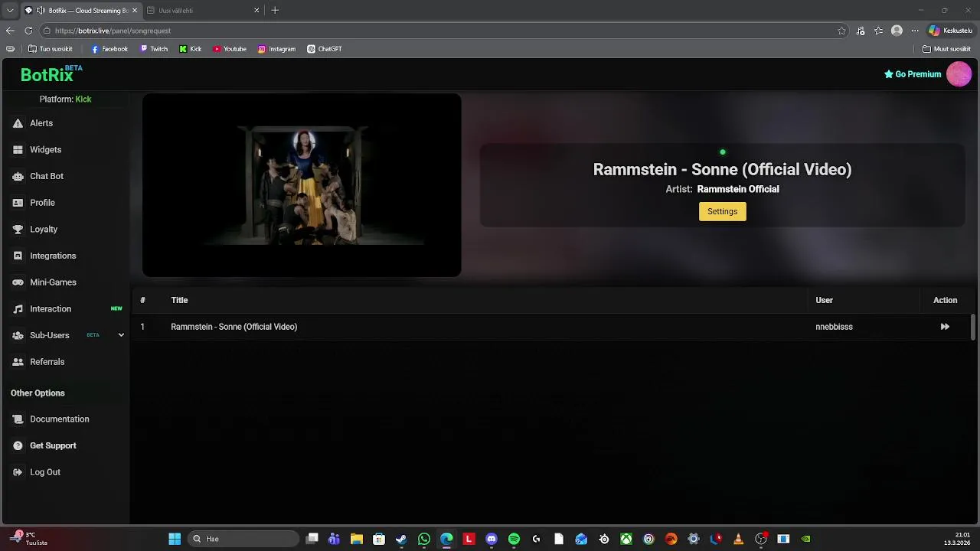Screen dimensions: 980x551
Task: Open song request Settings button
Action: coord(722,211)
